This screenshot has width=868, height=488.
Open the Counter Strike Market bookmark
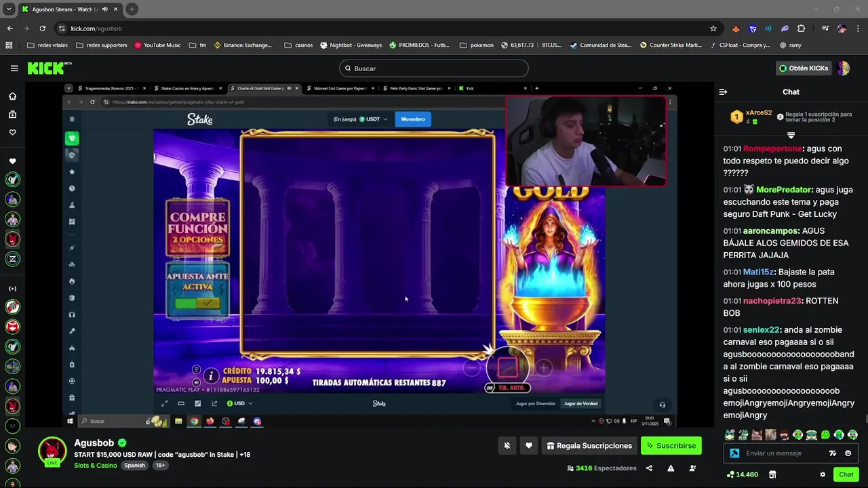pos(671,45)
